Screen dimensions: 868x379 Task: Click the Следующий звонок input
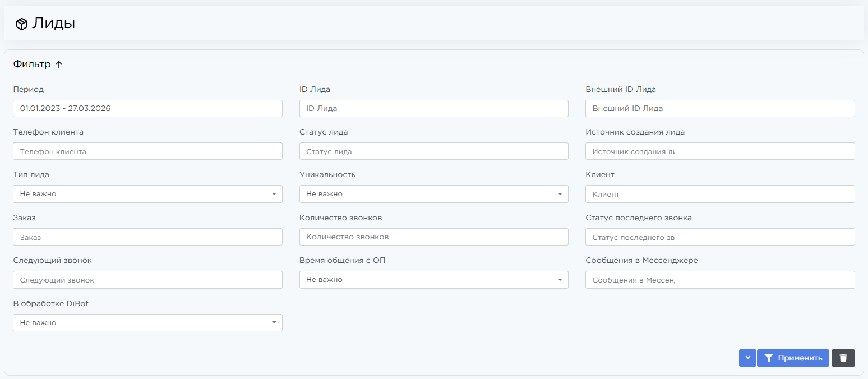click(x=147, y=280)
